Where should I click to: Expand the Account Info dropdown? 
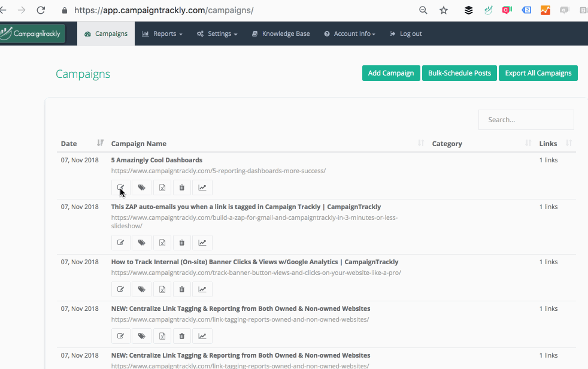(350, 34)
